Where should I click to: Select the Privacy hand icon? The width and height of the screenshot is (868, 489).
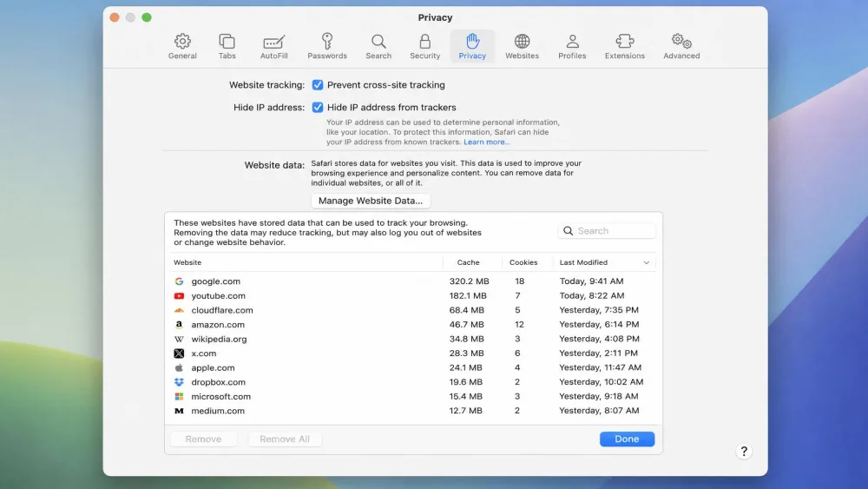point(472,41)
